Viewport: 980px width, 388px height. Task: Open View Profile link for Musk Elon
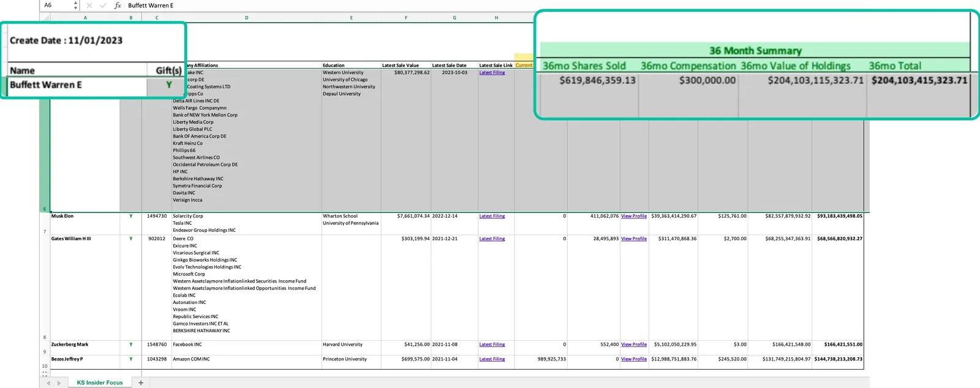point(634,216)
